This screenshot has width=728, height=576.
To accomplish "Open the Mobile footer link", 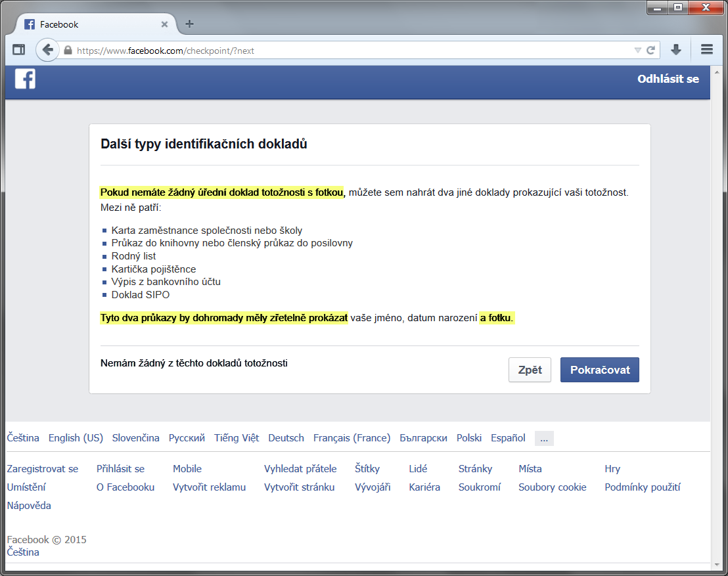I will (187, 469).
